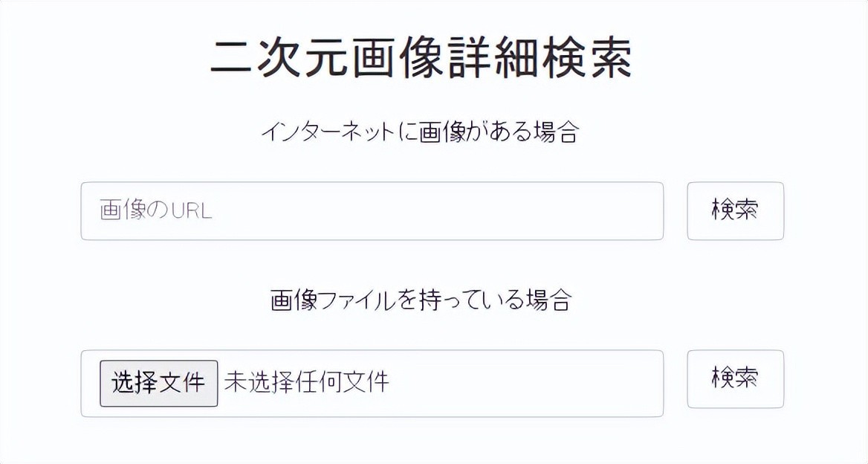Place cursor in the URL placeholder box
Image resolution: width=868 pixels, height=464 pixels.
click(x=372, y=211)
